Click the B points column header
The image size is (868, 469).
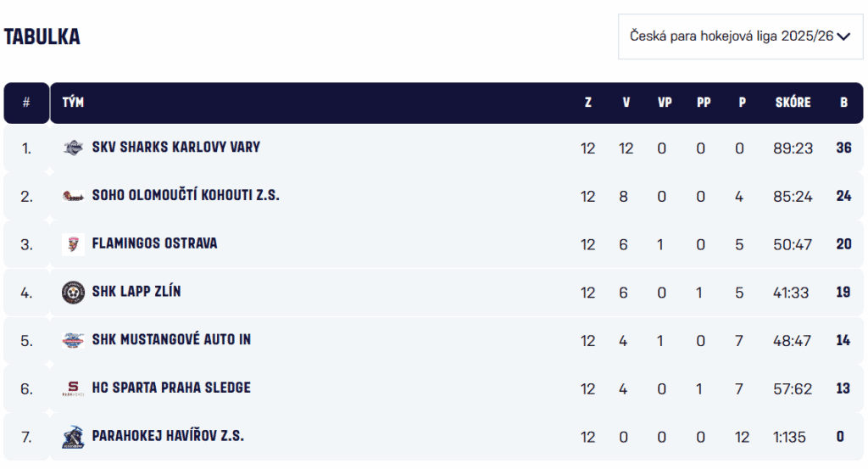coord(843,103)
